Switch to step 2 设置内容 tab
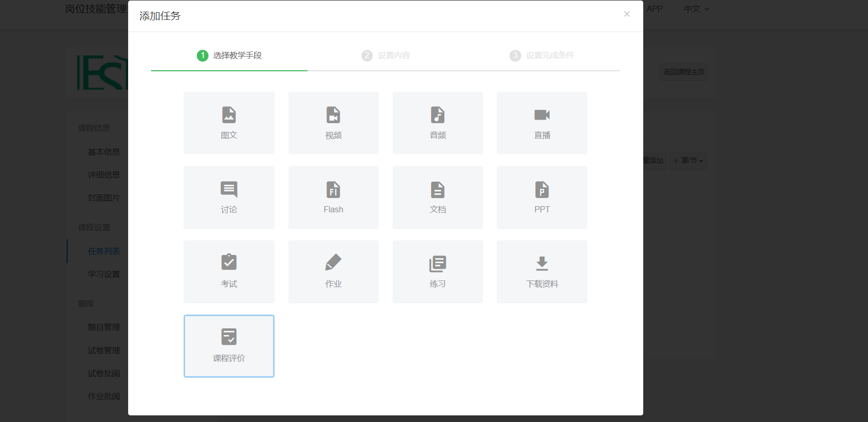868x422 pixels. [x=385, y=55]
